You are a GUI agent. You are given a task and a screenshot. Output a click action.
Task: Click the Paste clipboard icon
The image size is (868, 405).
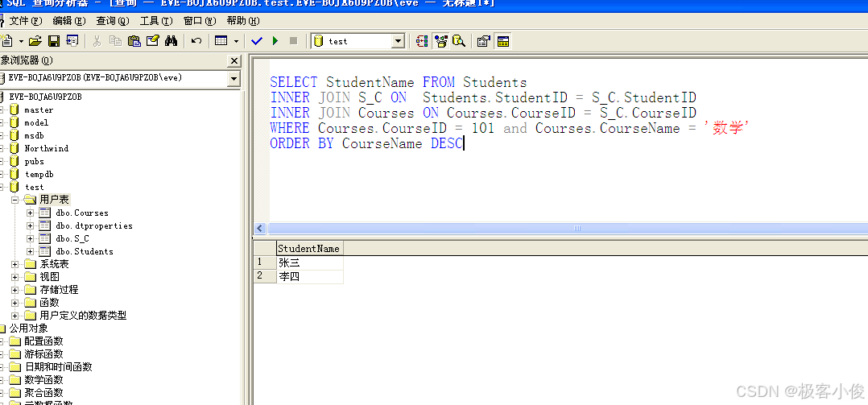click(134, 41)
